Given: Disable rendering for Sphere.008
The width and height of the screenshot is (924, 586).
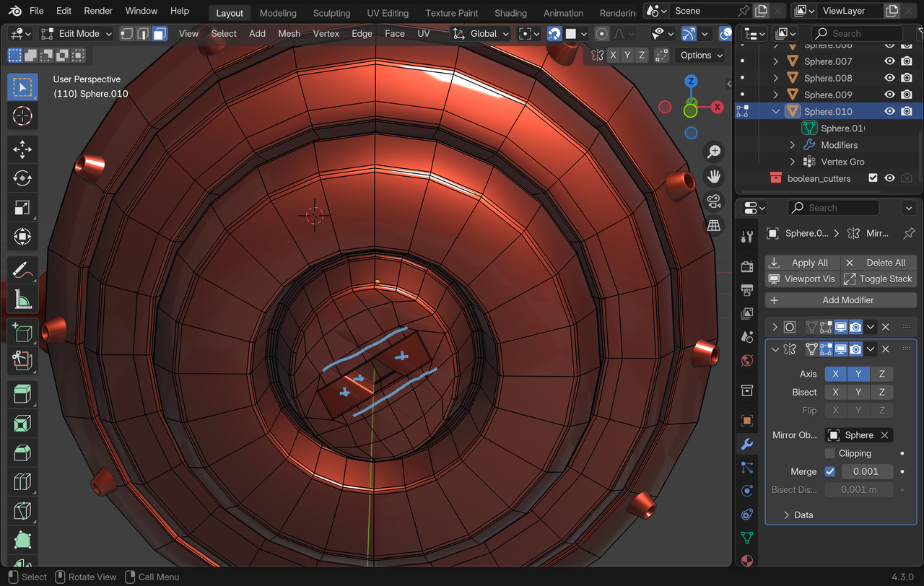Looking at the screenshot, I should coord(907,78).
